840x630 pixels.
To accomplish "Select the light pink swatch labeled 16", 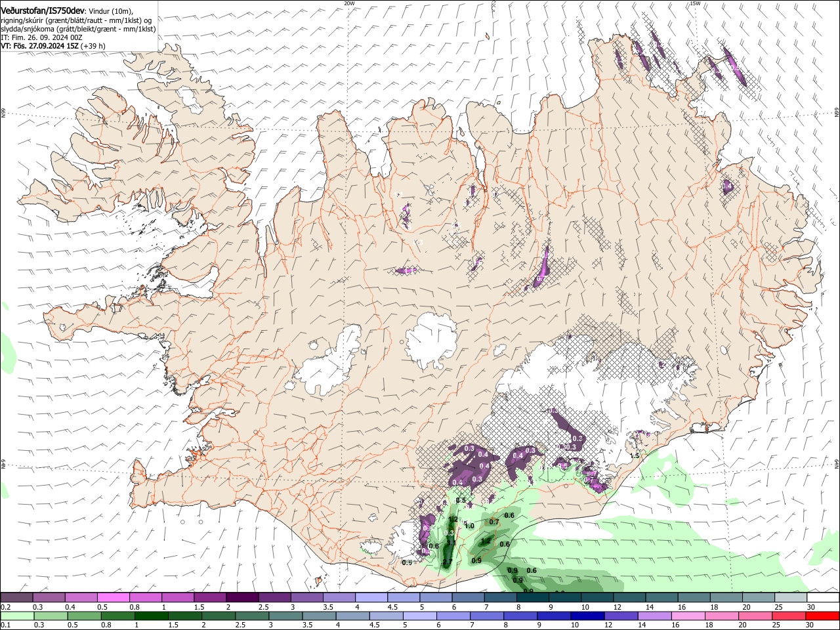I will [688, 616].
